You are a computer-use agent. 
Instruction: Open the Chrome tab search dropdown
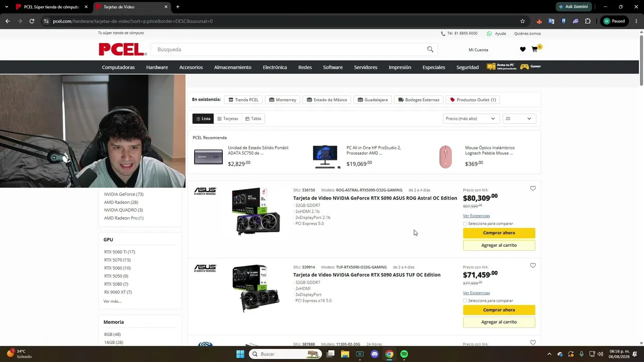tap(7, 7)
